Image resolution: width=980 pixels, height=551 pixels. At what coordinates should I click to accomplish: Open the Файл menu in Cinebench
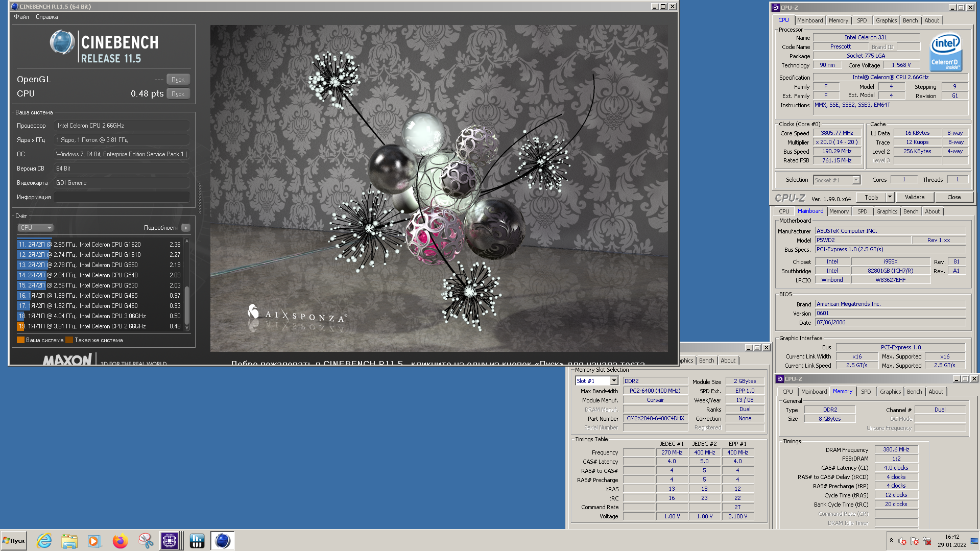pyautogui.click(x=21, y=17)
